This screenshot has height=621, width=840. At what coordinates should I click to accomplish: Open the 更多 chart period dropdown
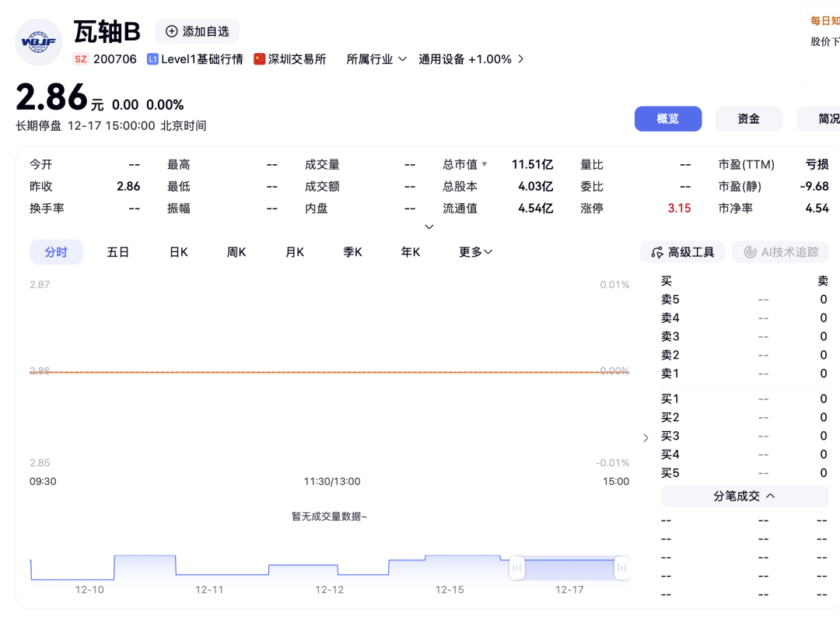coord(475,252)
